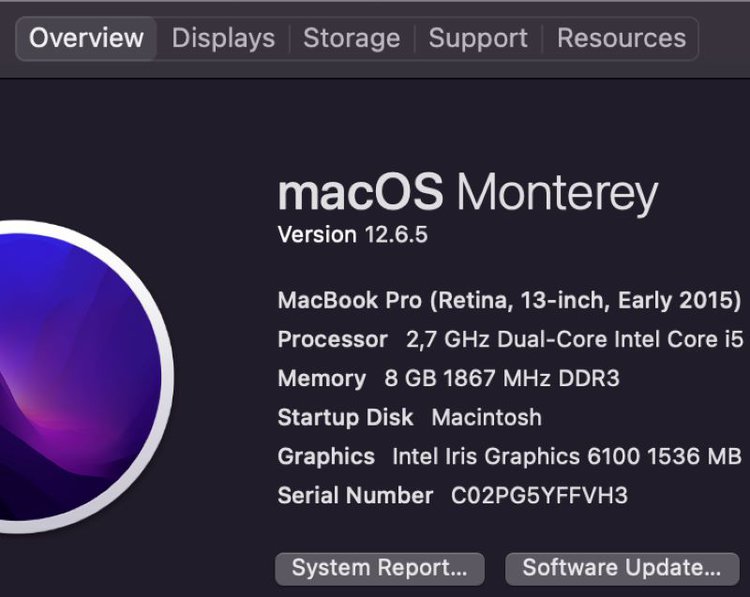This screenshot has height=597, width=750.
Task: Select the MacBook Pro model name line
Action: tap(509, 301)
